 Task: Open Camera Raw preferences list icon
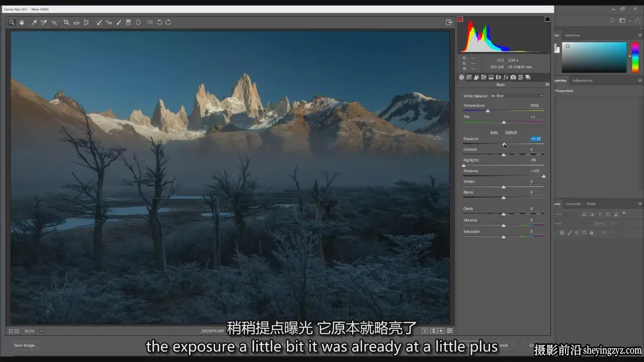point(150,22)
